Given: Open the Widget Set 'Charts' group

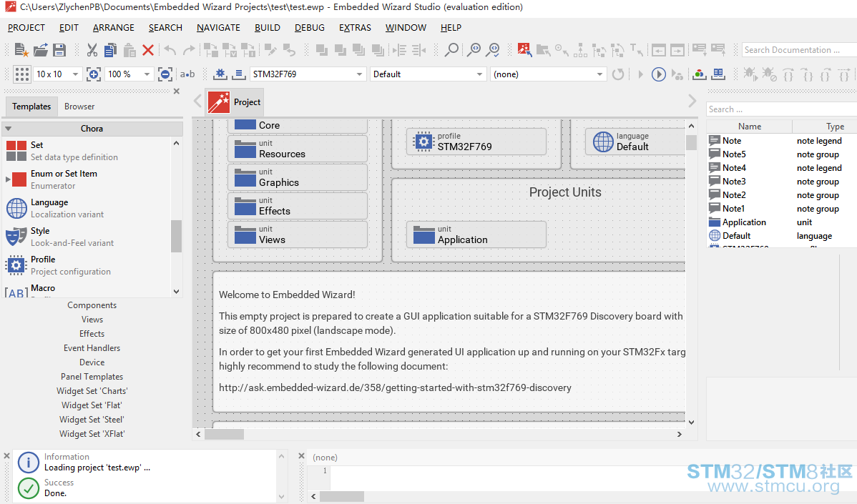Looking at the screenshot, I should pos(92,391).
